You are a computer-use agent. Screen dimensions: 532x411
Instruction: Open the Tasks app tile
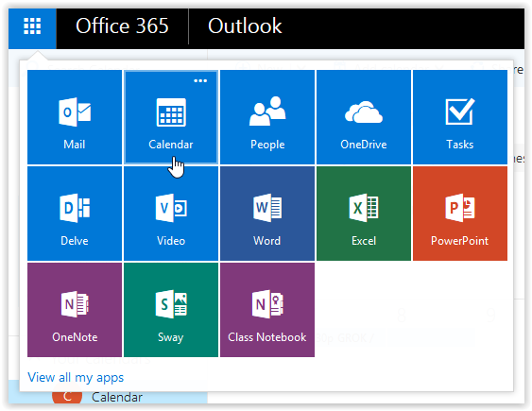pos(460,117)
